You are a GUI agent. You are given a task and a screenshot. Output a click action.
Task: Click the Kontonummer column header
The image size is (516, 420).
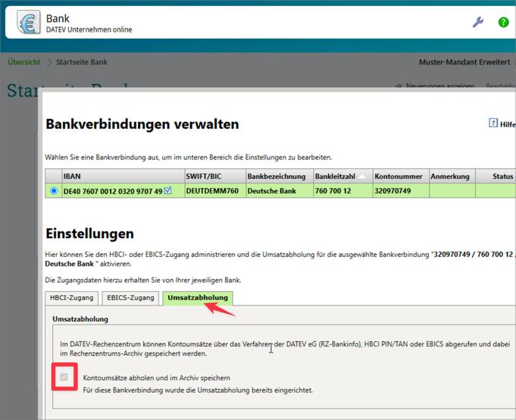coord(401,177)
